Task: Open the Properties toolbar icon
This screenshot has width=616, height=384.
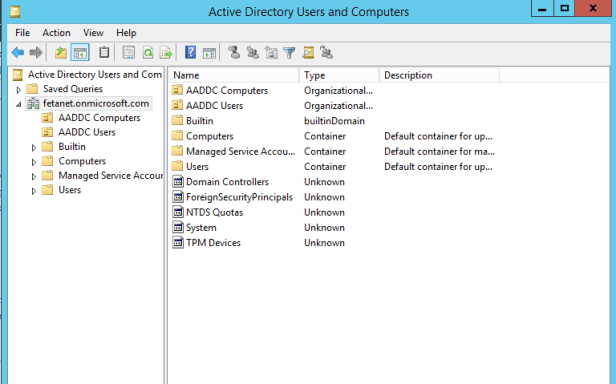Action: coord(128,52)
